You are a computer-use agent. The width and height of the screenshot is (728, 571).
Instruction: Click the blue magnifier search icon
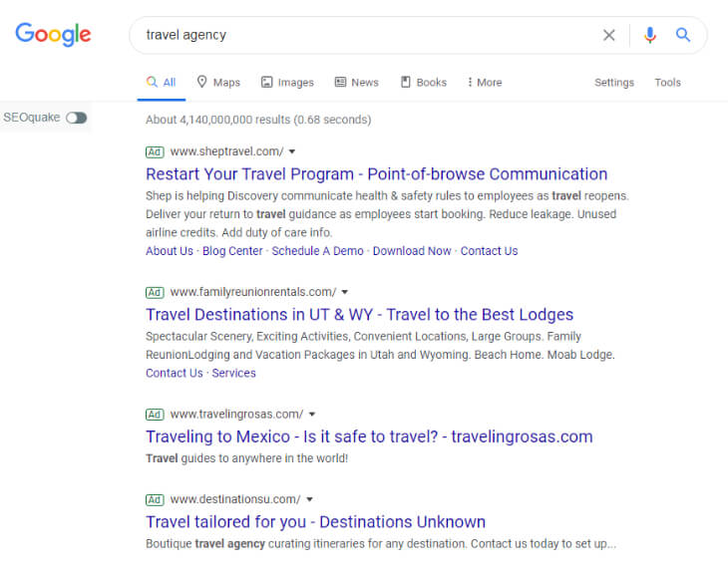point(682,34)
